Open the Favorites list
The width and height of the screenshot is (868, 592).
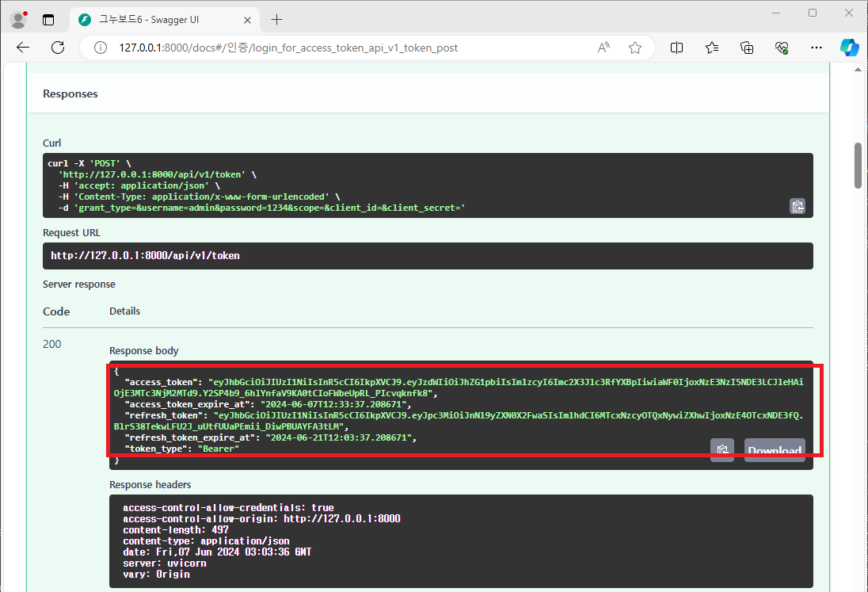[712, 48]
